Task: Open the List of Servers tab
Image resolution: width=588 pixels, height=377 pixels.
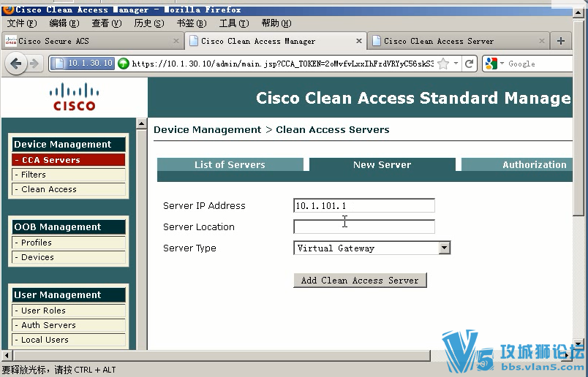Action: [230, 164]
